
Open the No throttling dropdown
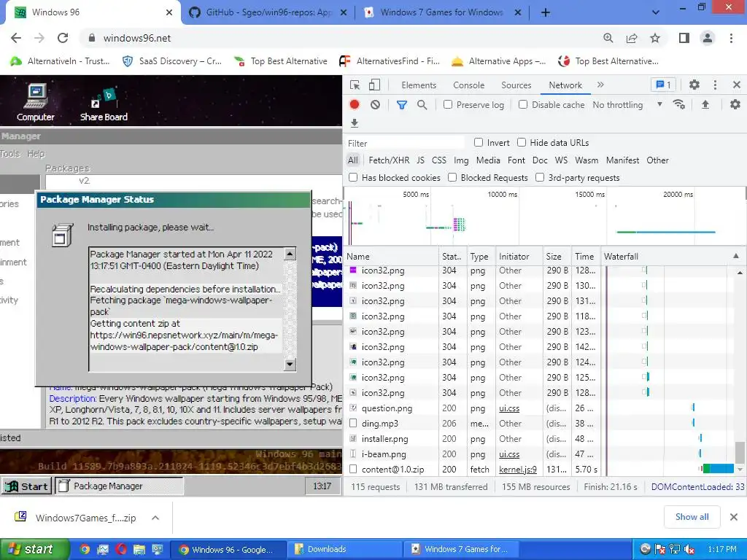(x=627, y=105)
